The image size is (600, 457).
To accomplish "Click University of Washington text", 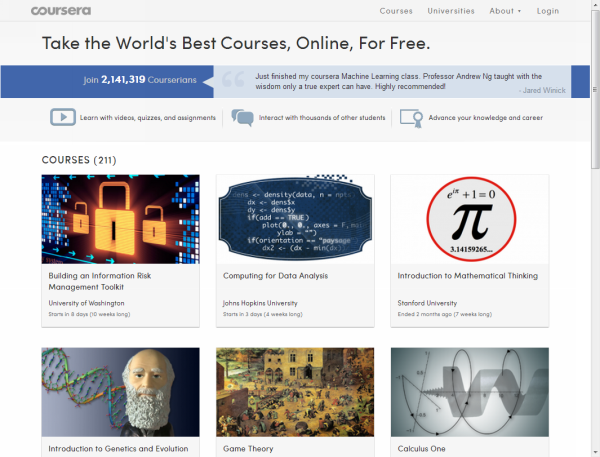I will 86,303.
